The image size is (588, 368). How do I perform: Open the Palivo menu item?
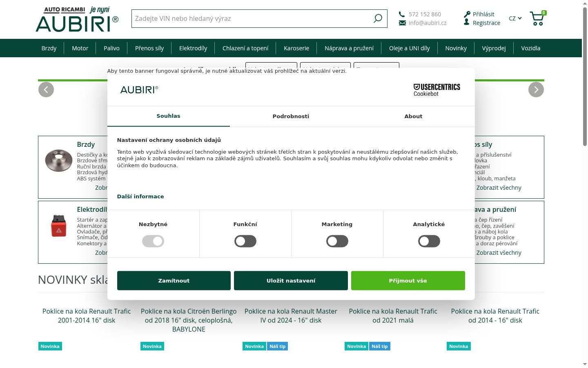[x=112, y=48]
